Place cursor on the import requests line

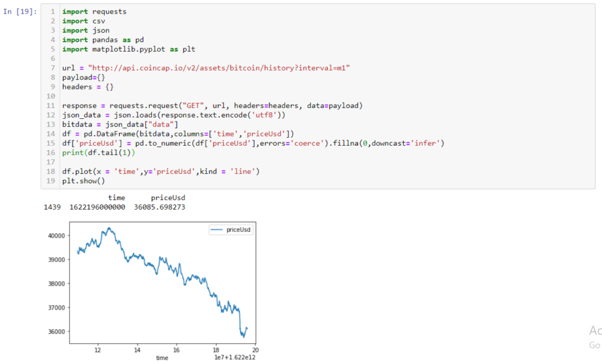click(94, 12)
